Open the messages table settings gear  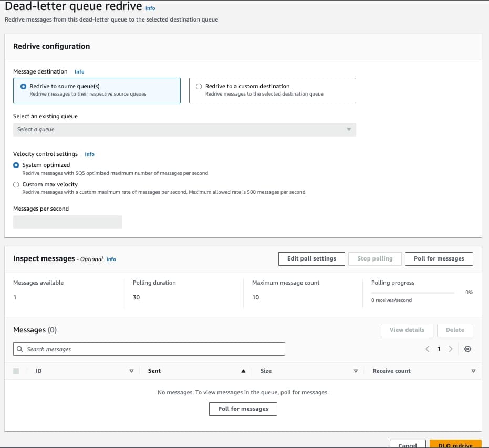pyautogui.click(x=467, y=349)
